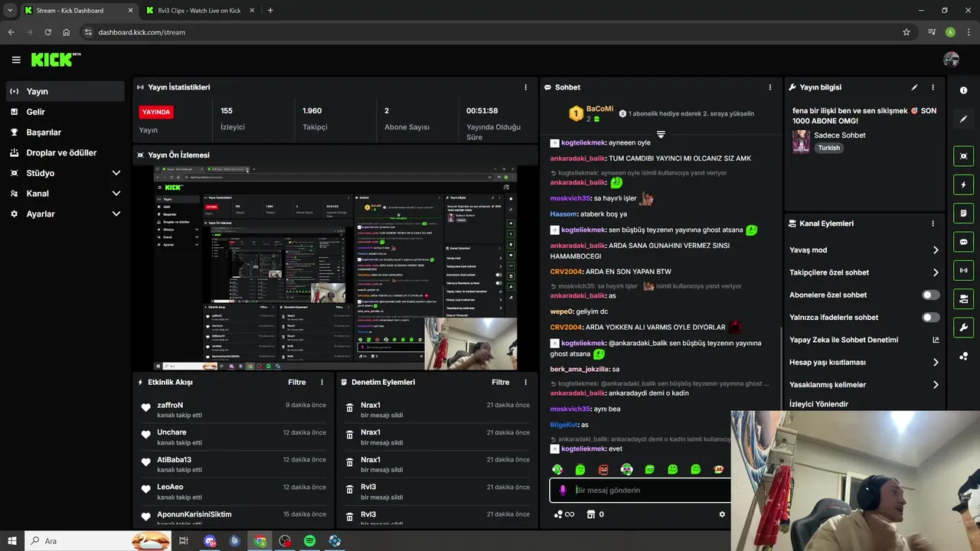The image size is (980, 551).
Task: Open Filtre in Etkinlik Akışı panel
Action: pos(297,382)
